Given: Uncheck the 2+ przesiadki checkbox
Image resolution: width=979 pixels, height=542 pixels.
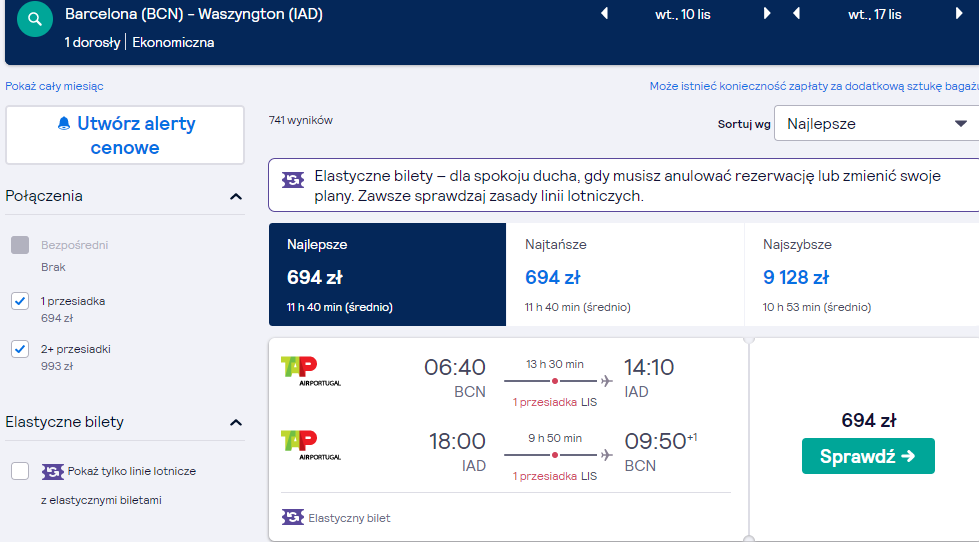Looking at the screenshot, I should coord(20,348).
